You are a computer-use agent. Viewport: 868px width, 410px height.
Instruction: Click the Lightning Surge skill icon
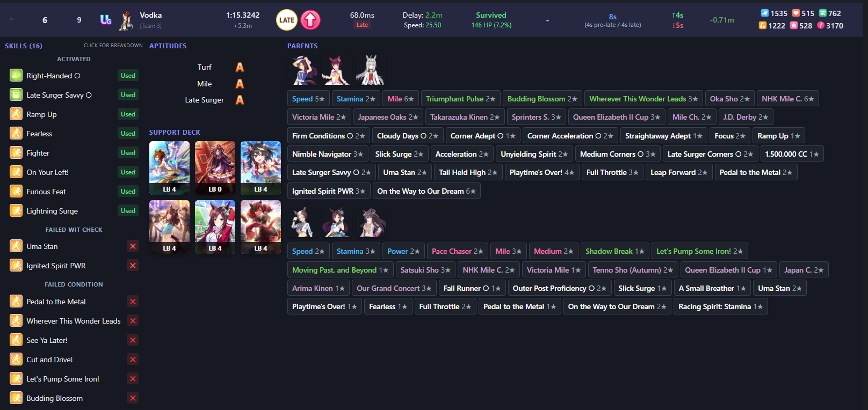[x=16, y=211]
